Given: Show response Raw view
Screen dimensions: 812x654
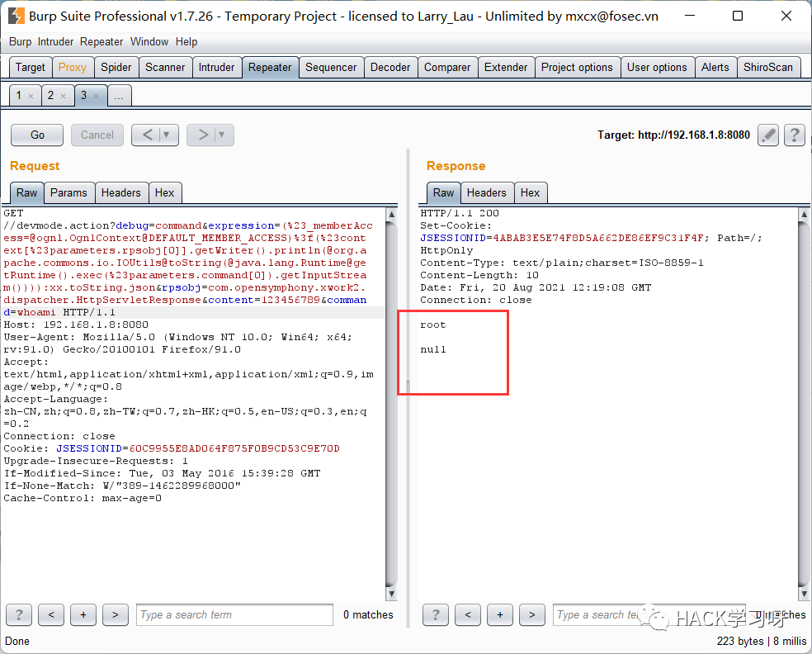Looking at the screenshot, I should (x=444, y=192).
